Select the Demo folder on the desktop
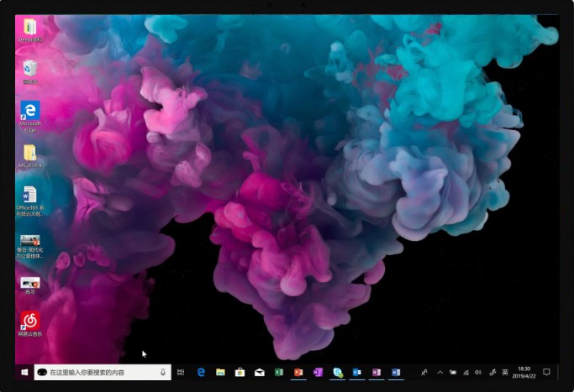 [x=30, y=30]
